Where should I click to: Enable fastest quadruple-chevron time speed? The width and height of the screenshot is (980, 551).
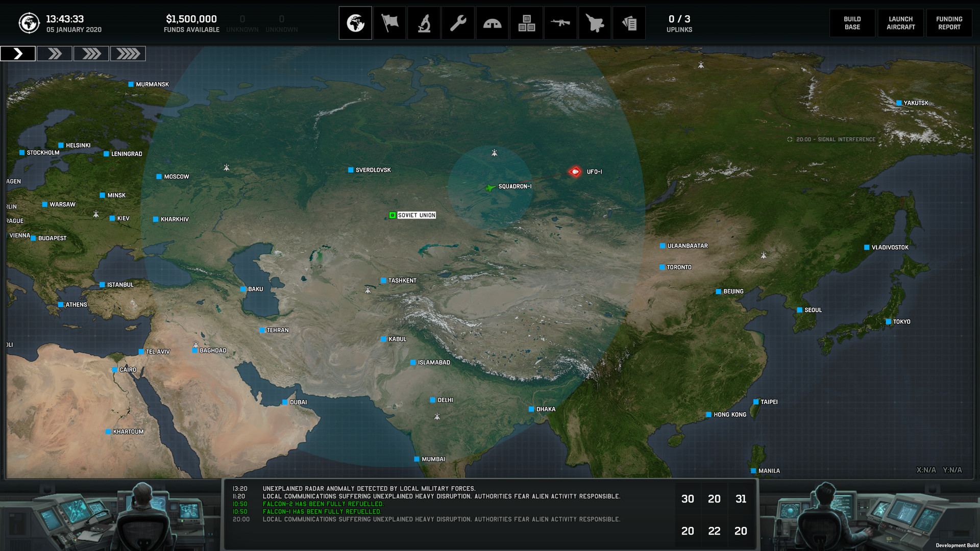(128, 53)
